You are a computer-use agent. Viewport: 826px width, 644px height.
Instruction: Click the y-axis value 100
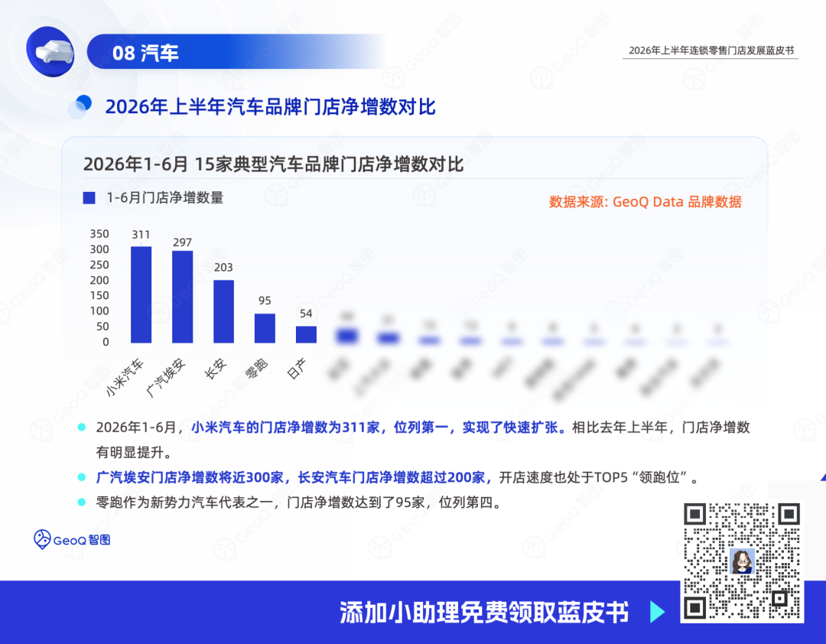[99, 311]
